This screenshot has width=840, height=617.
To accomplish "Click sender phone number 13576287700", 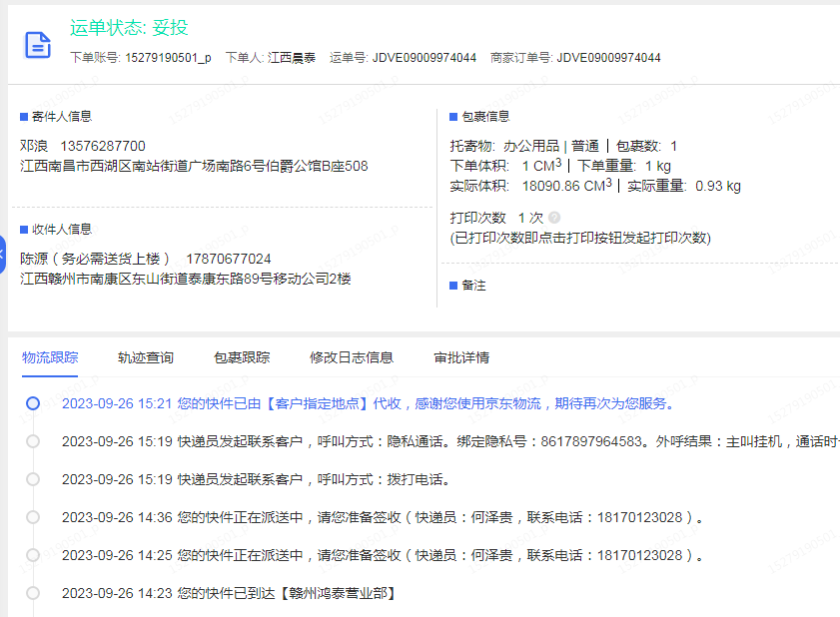I will [x=103, y=146].
